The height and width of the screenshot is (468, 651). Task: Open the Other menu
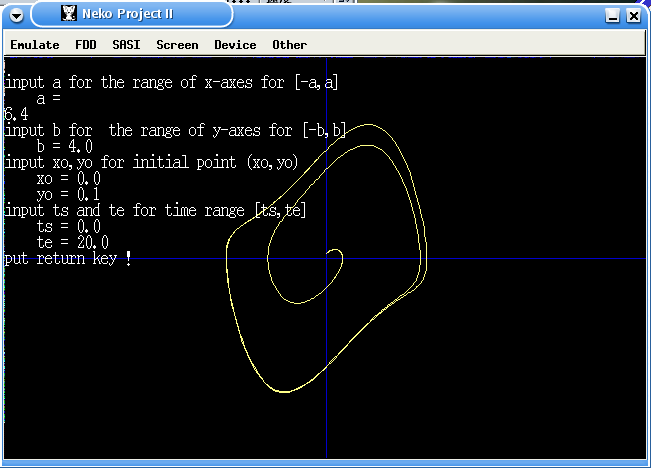(289, 45)
